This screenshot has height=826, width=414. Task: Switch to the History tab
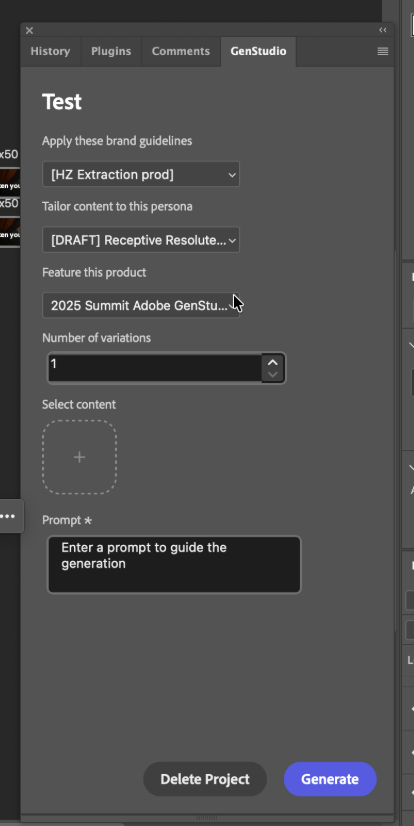coord(50,51)
